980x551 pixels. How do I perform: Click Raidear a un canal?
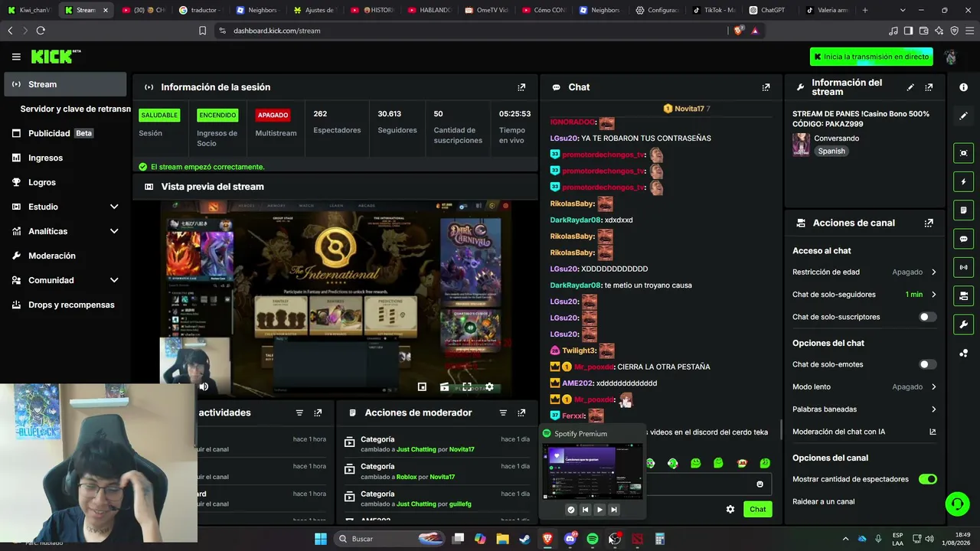pos(824,502)
